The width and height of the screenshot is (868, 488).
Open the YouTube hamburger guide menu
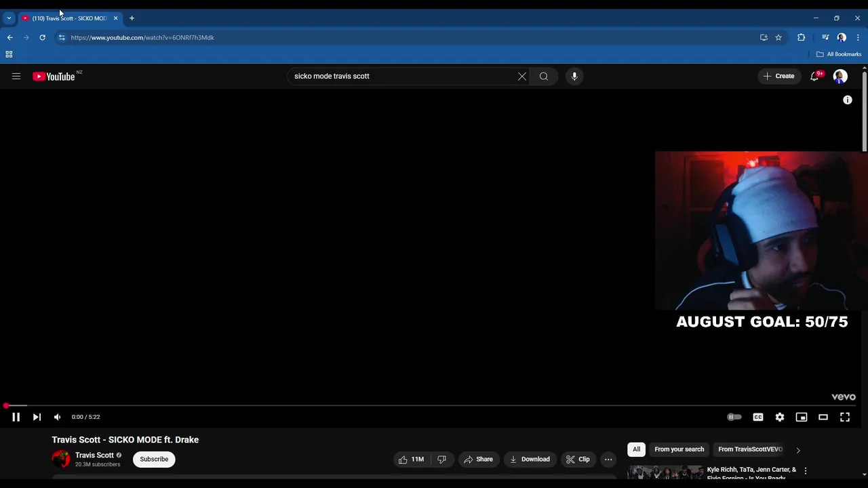[16, 77]
